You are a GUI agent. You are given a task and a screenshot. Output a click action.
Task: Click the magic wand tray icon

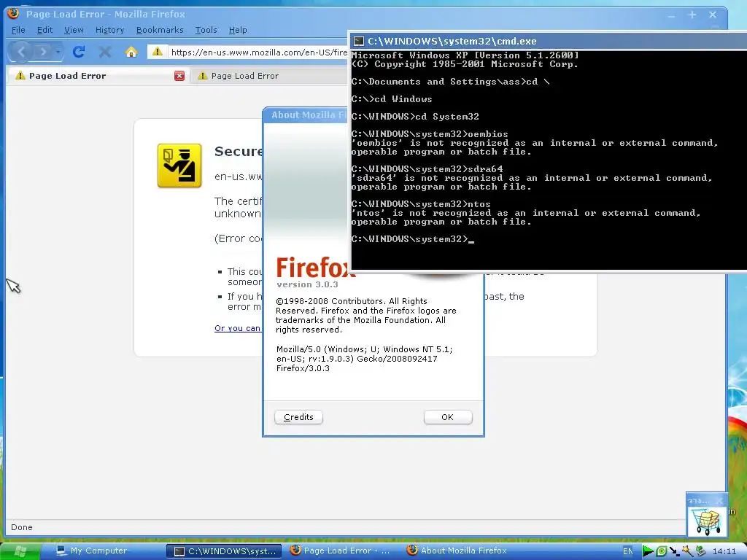tap(687, 551)
